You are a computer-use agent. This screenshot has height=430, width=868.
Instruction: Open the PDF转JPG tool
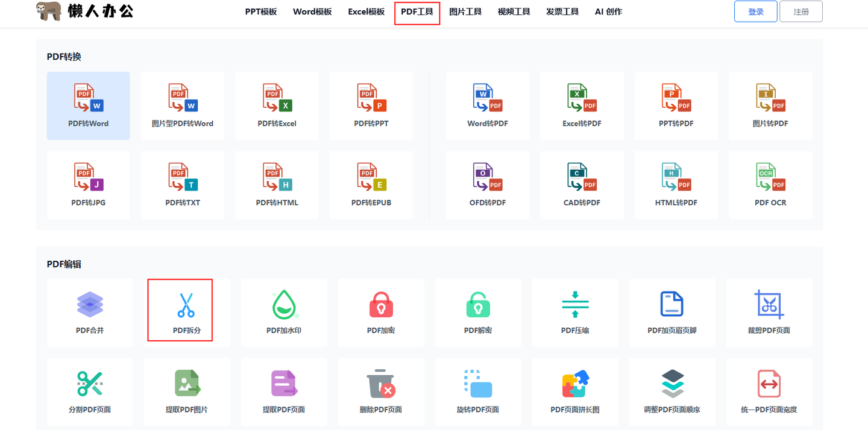[89, 185]
